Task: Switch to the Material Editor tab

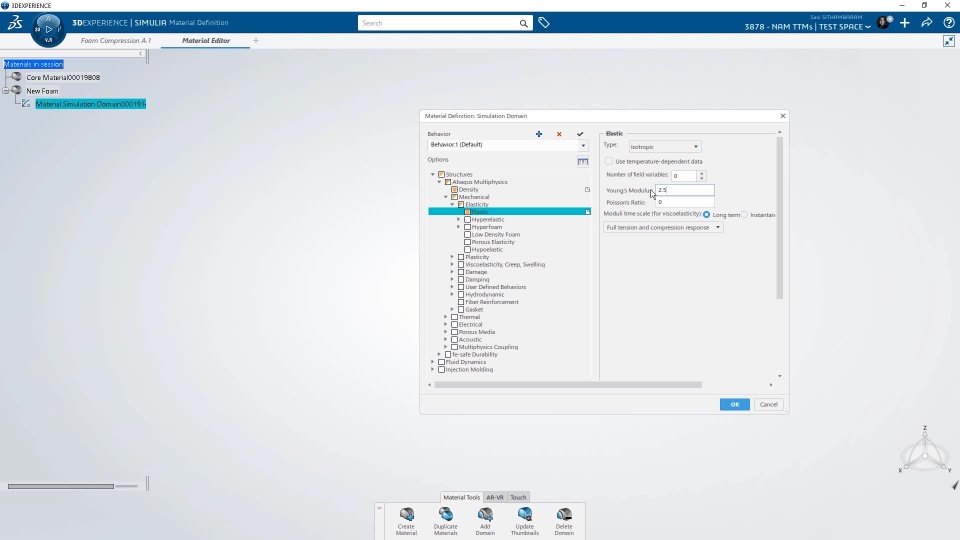Action: pos(206,40)
